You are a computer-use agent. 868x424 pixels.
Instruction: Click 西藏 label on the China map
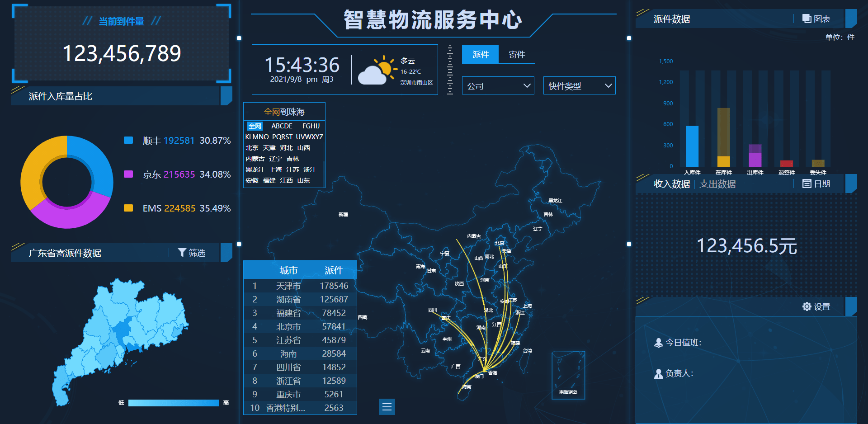(x=363, y=317)
